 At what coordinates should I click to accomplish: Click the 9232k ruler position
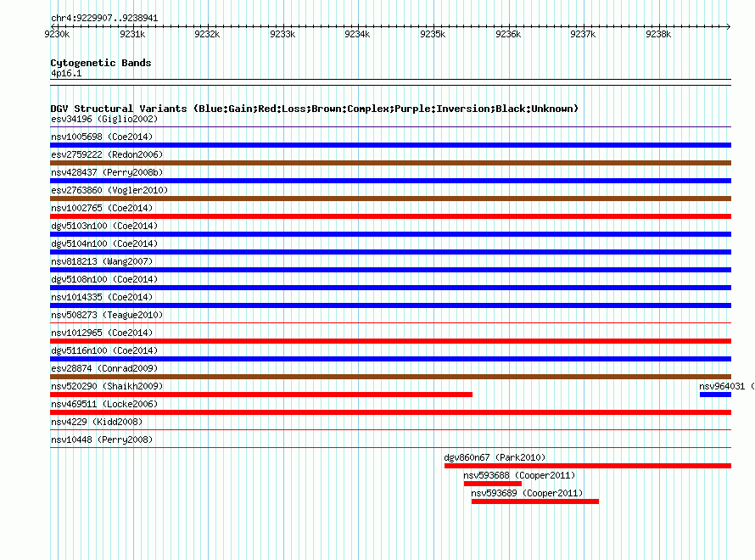(207, 34)
